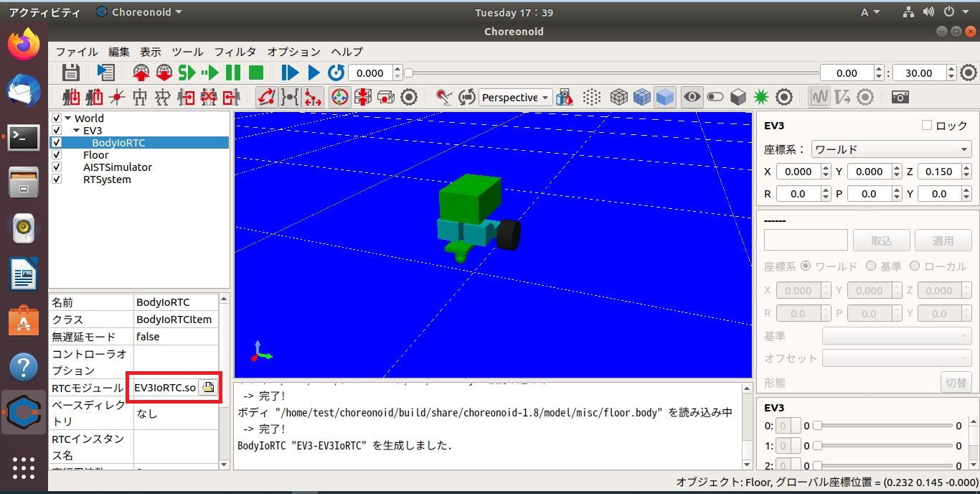Toggle the red branching kinematics icon

[x=313, y=97]
